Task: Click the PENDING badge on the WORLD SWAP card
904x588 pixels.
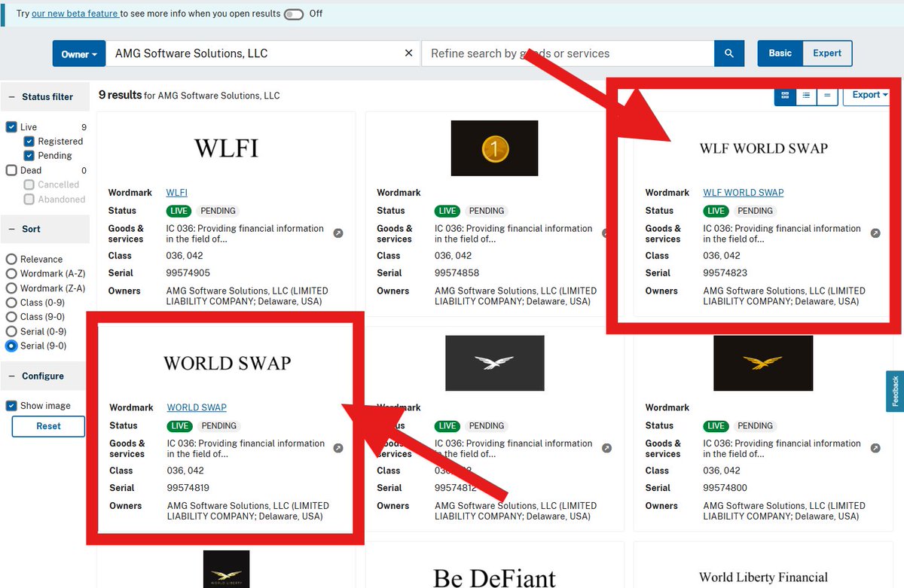Action: [x=219, y=426]
